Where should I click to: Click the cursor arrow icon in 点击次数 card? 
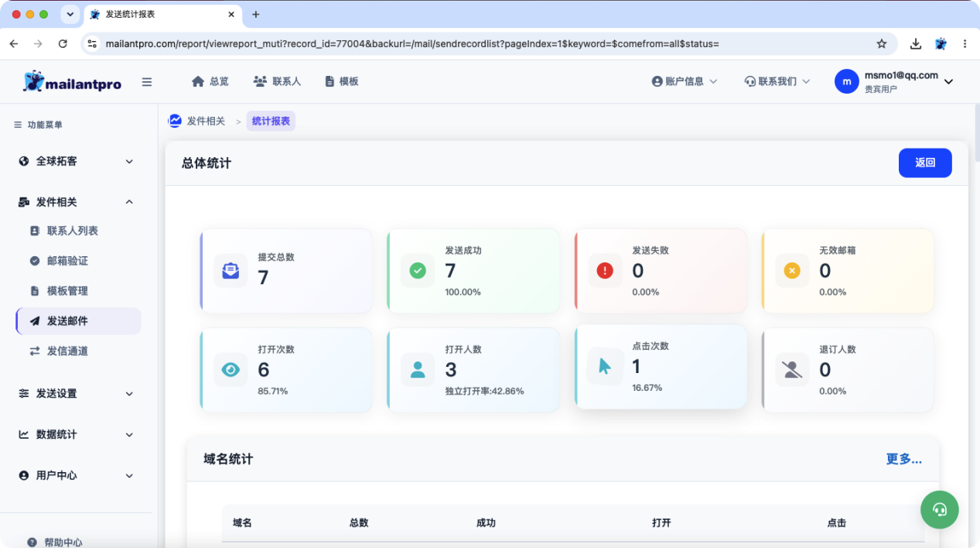click(x=605, y=366)
